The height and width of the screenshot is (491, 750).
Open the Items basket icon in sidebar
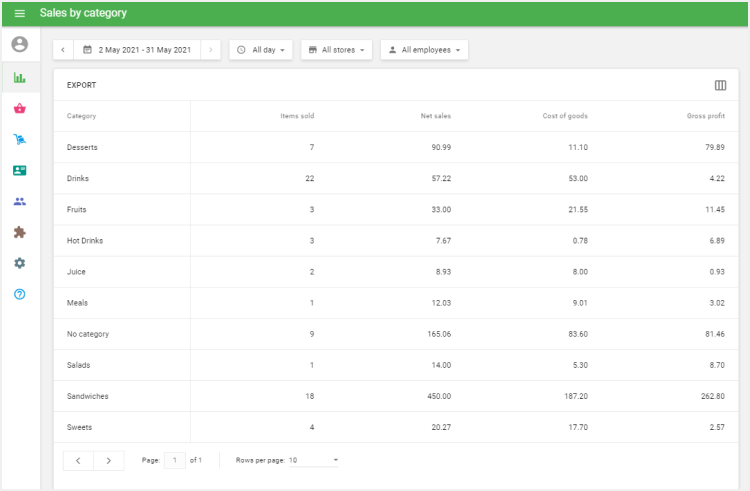[x=19, y=108]
